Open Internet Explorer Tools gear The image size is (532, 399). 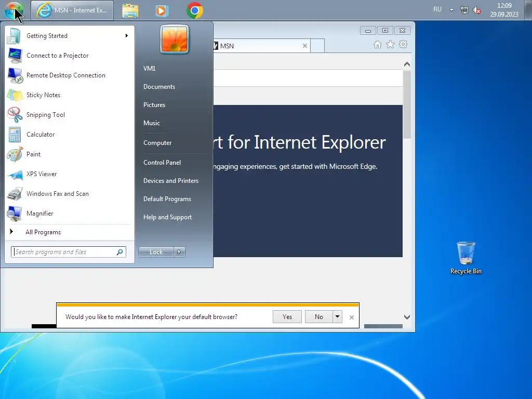[x=403, y=45]
